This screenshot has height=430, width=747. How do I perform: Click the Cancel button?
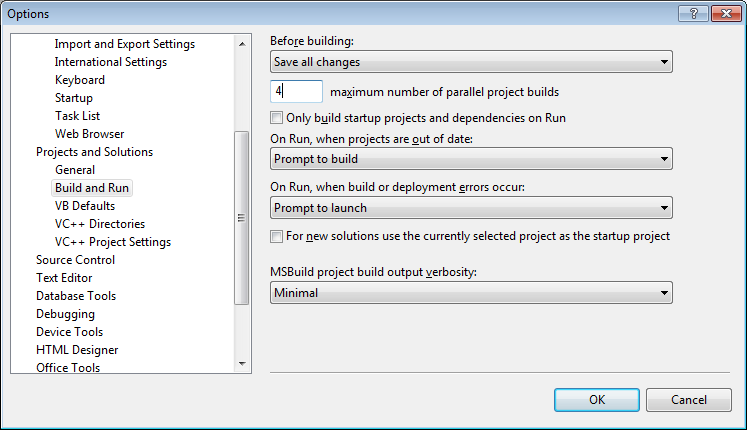[689, 400]
